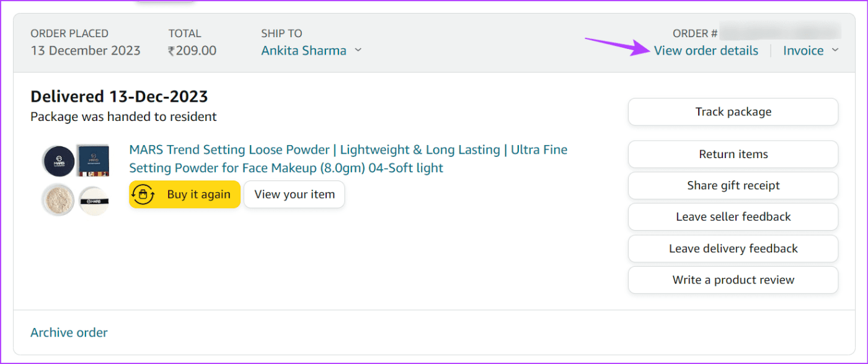Open the blue MARS box thumbnail
Screen dimensions: 868x364
tap(92, 160)
